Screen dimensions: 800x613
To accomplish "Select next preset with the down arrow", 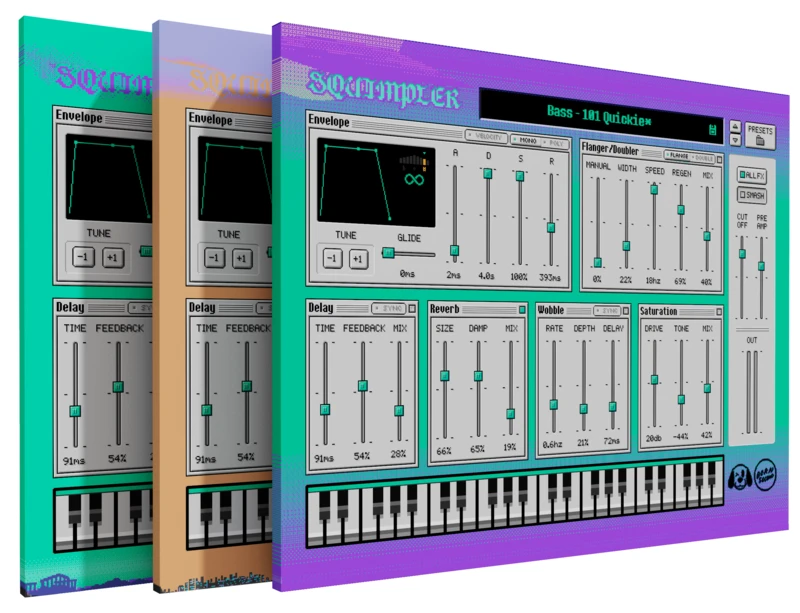I will (x=735, y=139).
